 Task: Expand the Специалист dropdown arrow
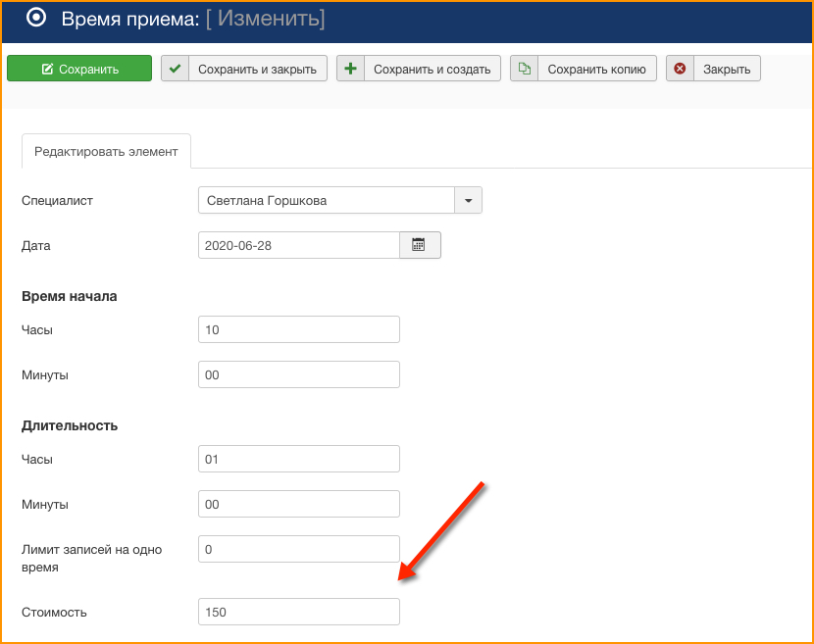coord(468,200)
